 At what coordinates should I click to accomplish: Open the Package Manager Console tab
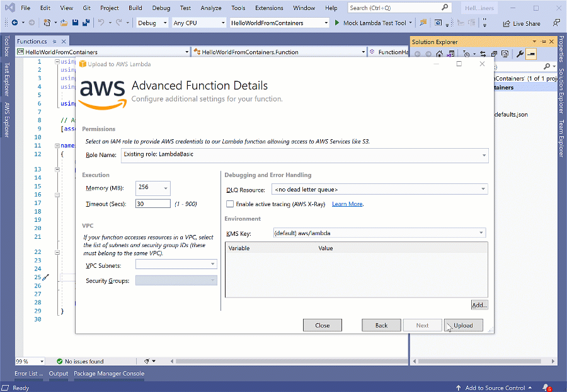[109, 374]
